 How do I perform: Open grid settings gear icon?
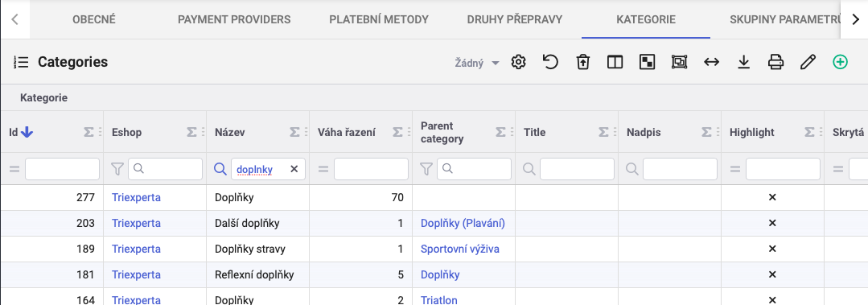pos(518,62)
